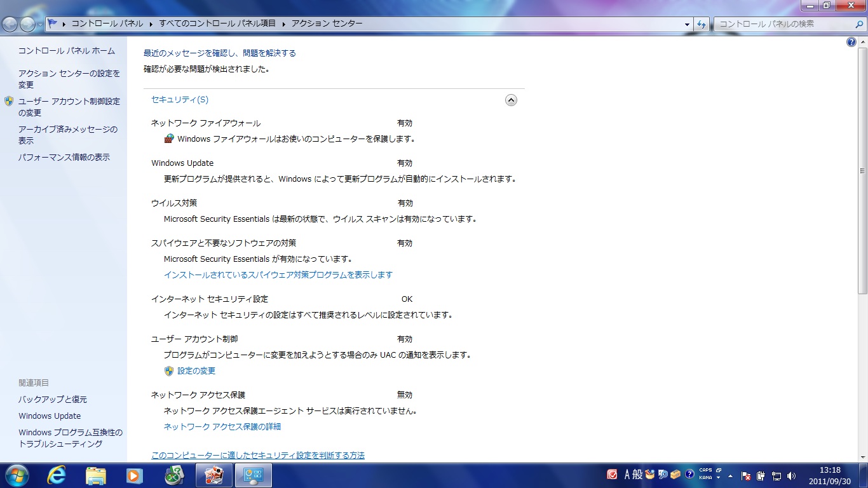Viewport: 868px width, 488px height.
Task: Click the ネットワーク アクセス保護 無効 status
Action: point(405,395)
